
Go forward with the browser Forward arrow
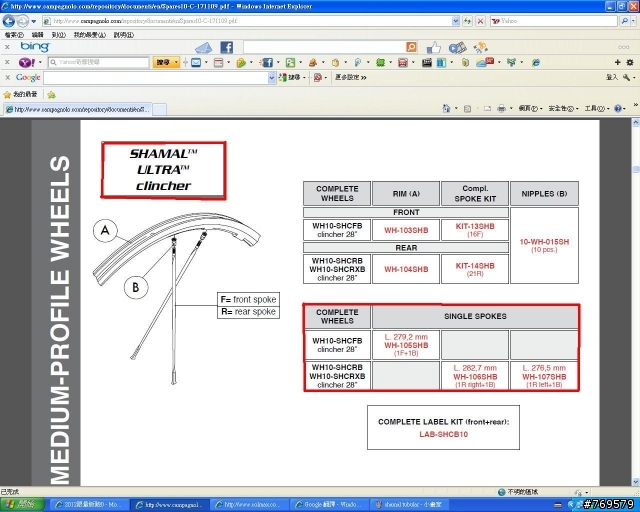(22, 21)
